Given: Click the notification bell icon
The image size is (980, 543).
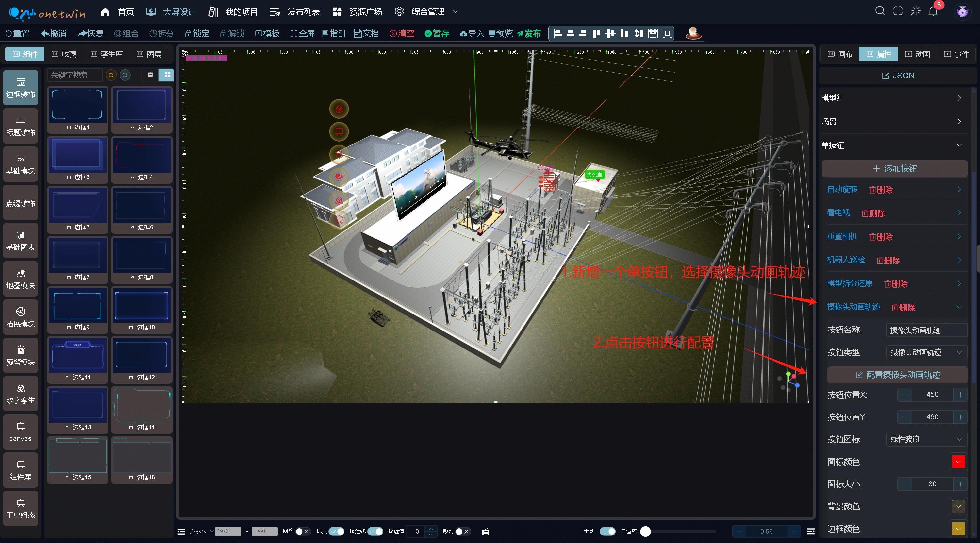Looking at the screenshot, I should click(933, 11).
